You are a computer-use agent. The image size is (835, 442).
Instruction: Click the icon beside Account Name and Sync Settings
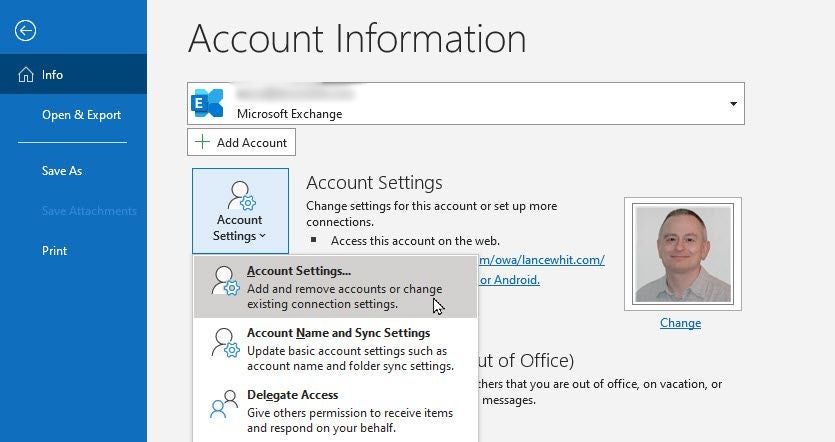point(225,342)
